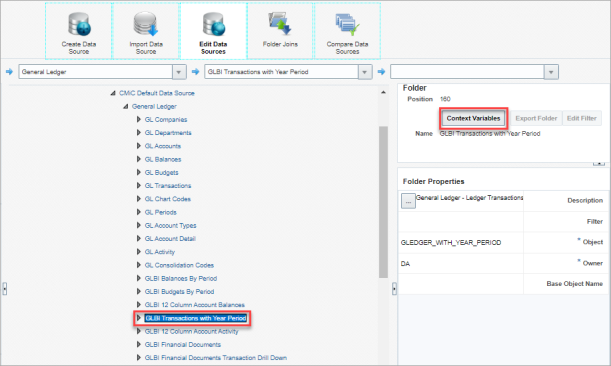Open the Import Data Source tool
The height and width of the screenshot is (366, 611).
pos(146,31)
